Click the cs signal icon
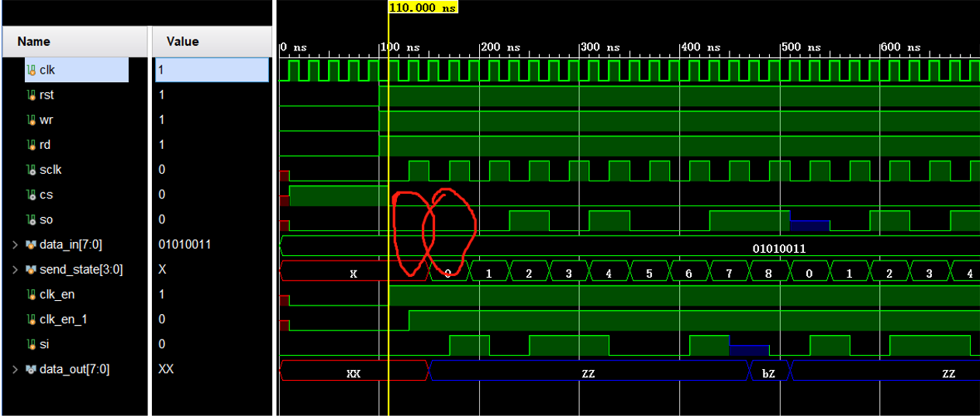The width and height of the screenshot is (980, 418). (x=31, y=195)
